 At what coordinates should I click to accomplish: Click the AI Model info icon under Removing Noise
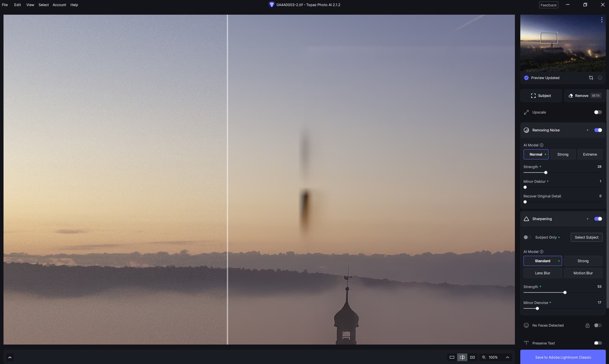tap(541, 145)
